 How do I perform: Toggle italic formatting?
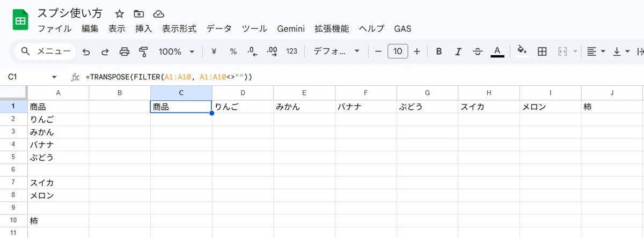point(458,51)
